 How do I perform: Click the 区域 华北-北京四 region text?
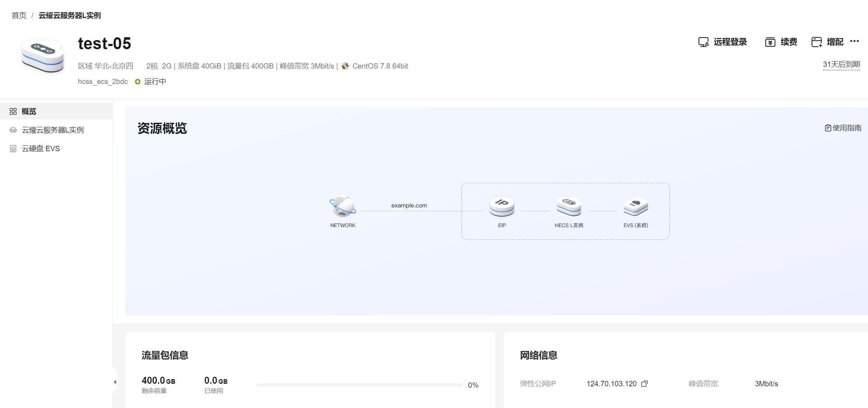point(106,66)
